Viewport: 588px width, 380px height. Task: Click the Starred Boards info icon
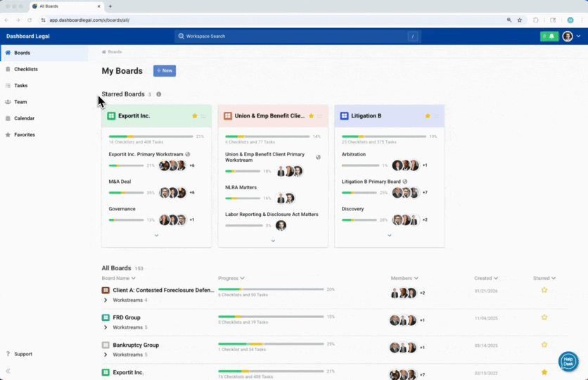[x=159, y=94]
